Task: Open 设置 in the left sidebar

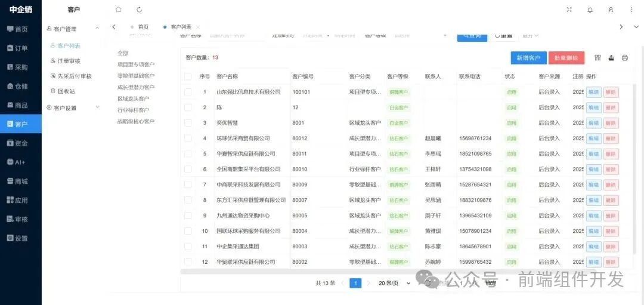Action: coord(20,238)
